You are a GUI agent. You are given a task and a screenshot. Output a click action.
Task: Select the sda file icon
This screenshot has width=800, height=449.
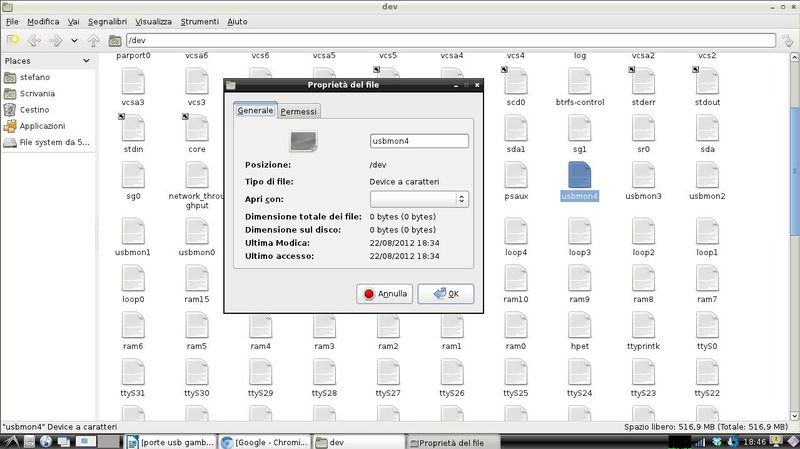[x=707, y=128]
